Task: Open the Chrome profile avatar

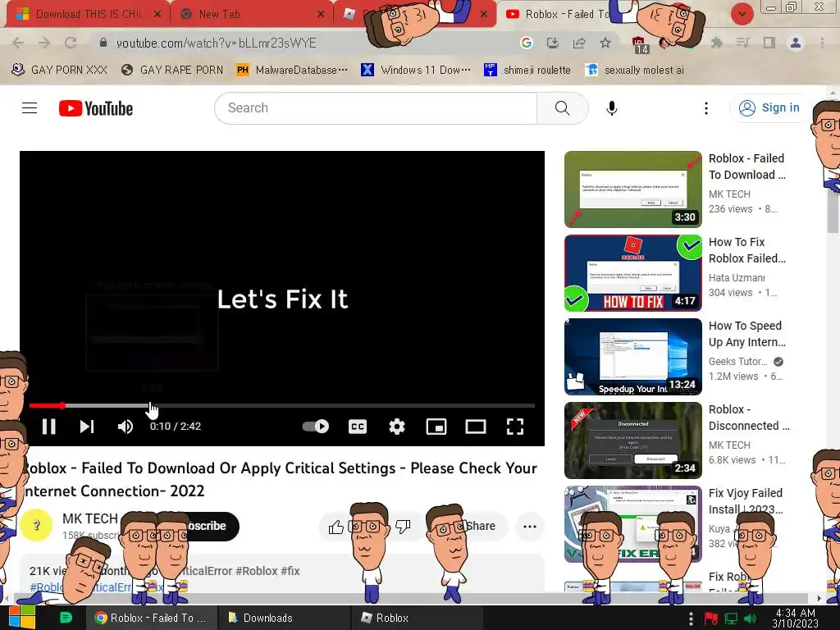Action: click(796, 43)
